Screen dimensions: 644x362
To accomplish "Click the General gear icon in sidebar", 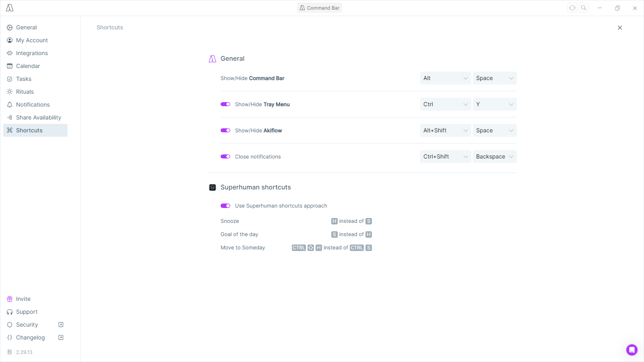I will (x=10, y=27).
